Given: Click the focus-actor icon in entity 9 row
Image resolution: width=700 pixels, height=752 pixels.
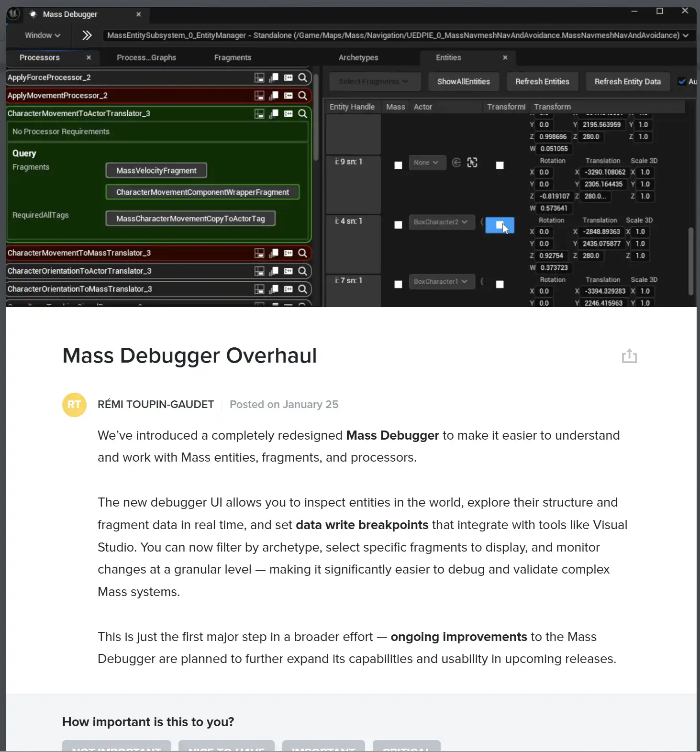Looking at the screenshot, I should (472, 163).
